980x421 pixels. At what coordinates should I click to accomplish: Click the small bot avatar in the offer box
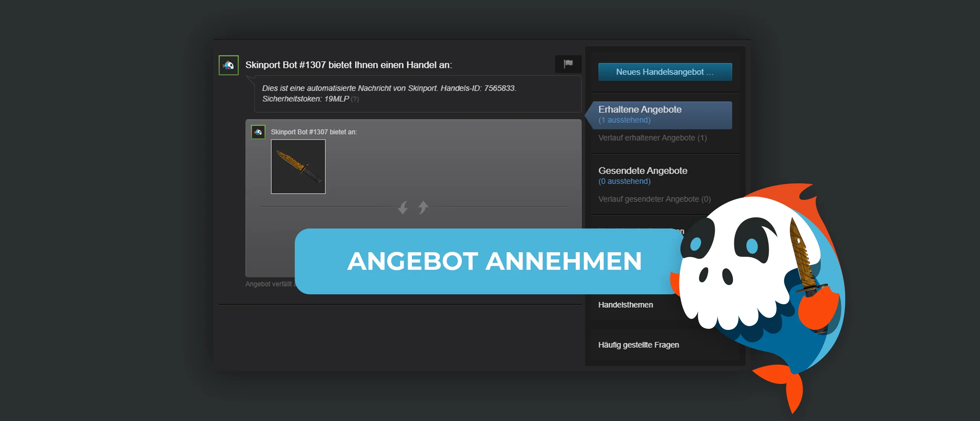pyautogui.click(x=258, y=132)
